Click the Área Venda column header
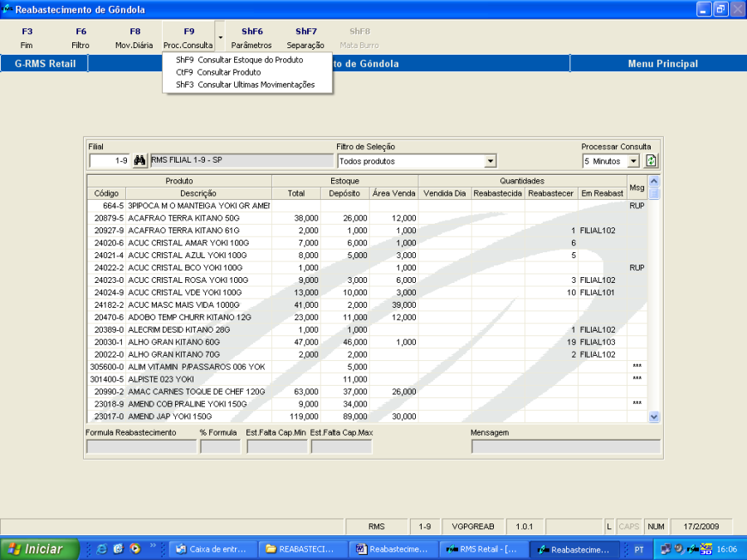Image resolution: width=747 pixels, height=560 pixels. click(x=394, y=193)
